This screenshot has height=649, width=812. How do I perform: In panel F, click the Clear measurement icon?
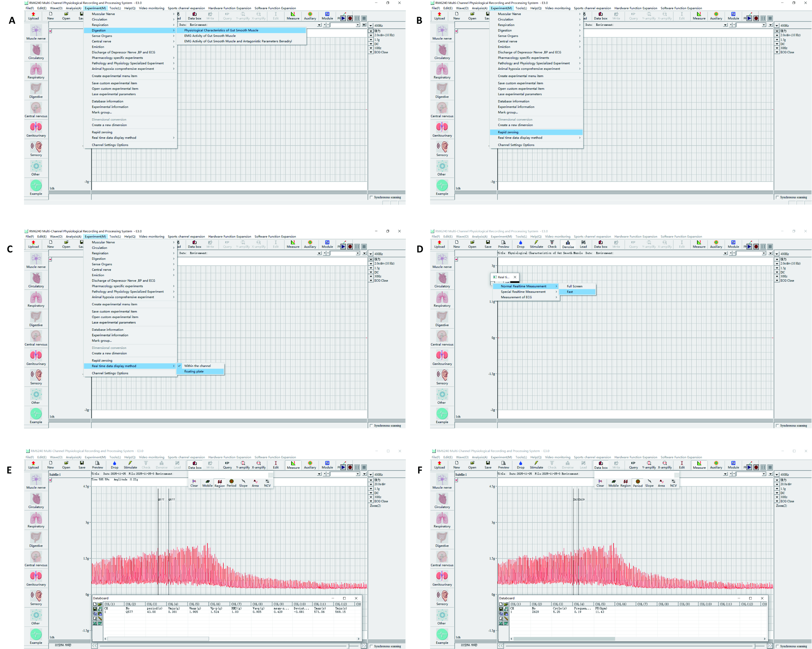600,483
